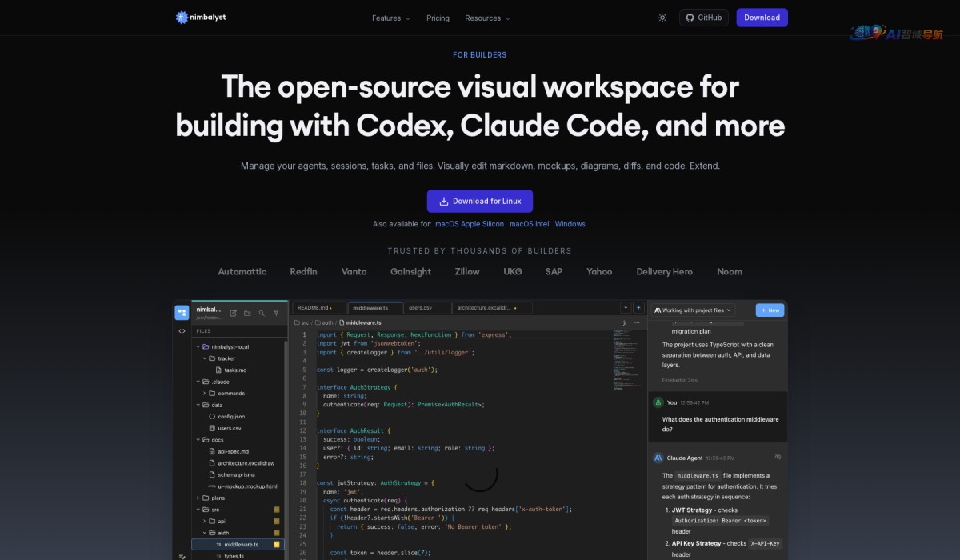Click the modified badge on src row
This screenshot has width=960, height=560.
(x=277, y=509)
